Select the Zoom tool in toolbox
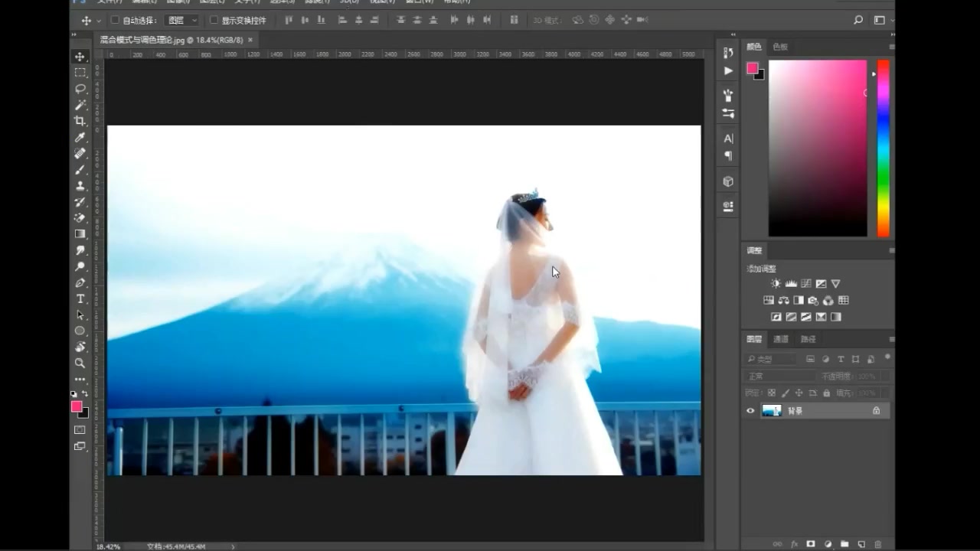 [80, 363]
